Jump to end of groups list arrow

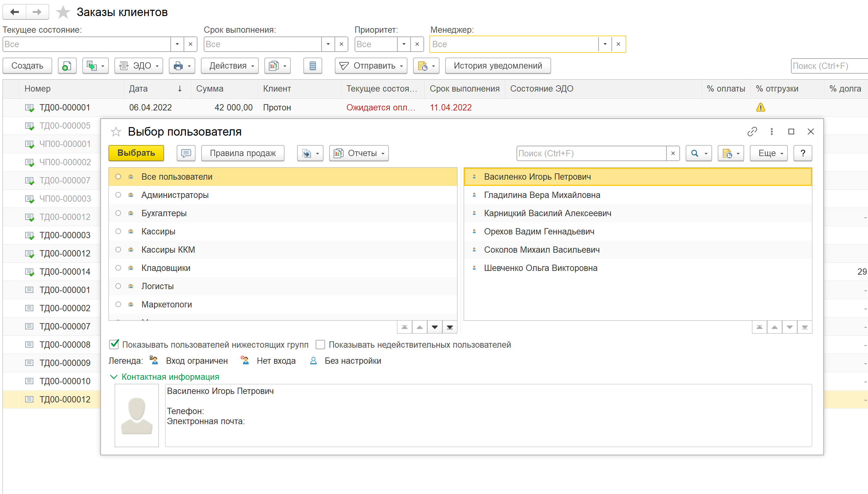[x=450, y=327]
